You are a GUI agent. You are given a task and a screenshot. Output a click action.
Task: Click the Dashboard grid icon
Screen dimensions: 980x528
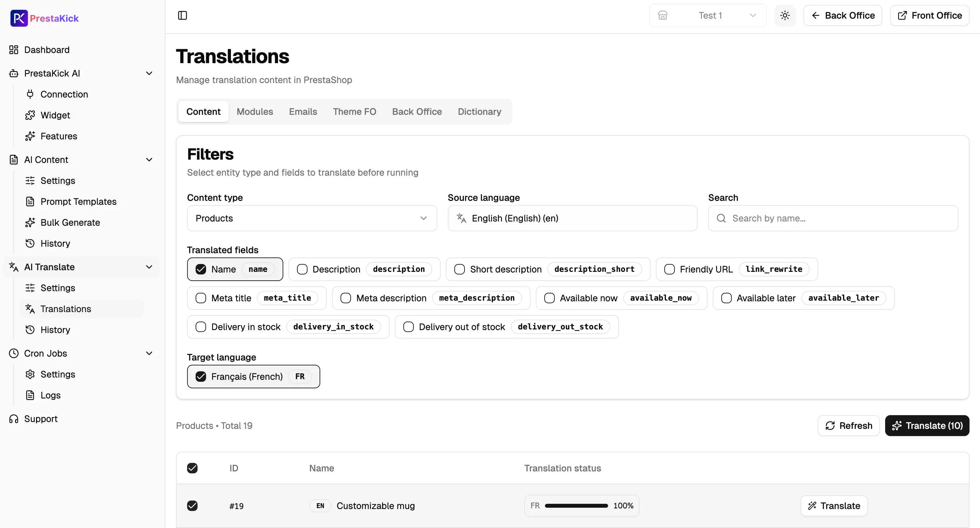[x=14, y=50]
